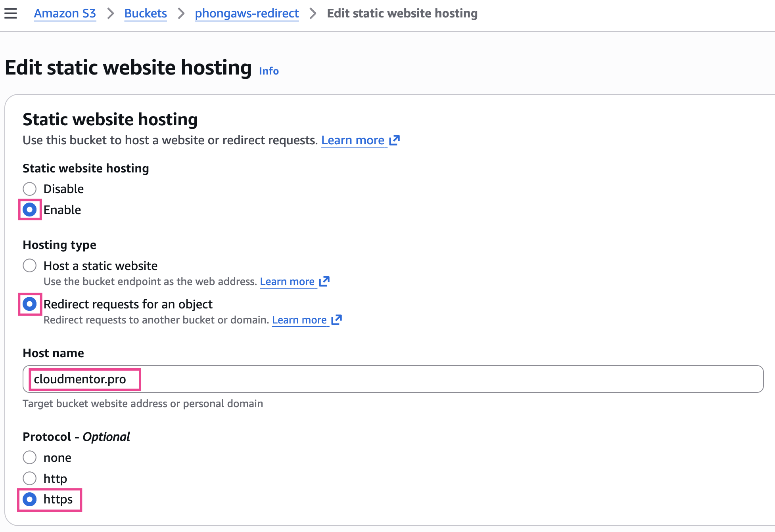Click external icon next to bucket endpoint link
Image resolution: width=775 pixels, height=532 pixels.
pyautogui.click(x=324, y=281)
